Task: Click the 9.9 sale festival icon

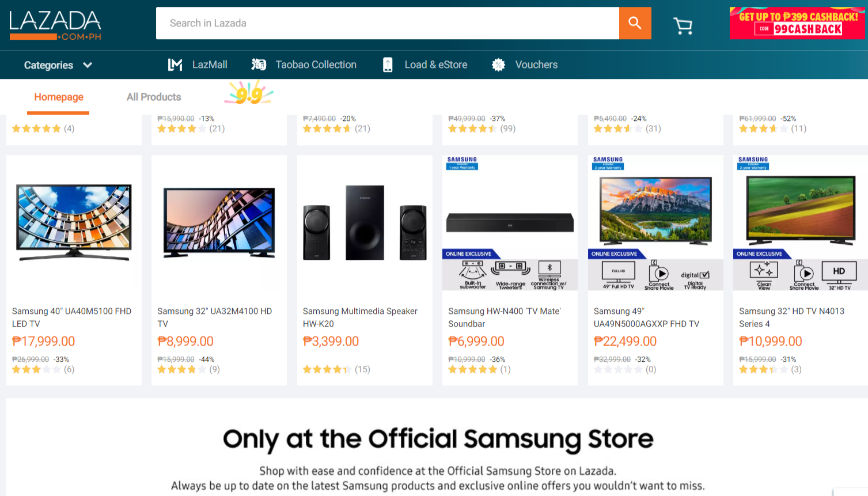Action: click(x=249, y=92)
